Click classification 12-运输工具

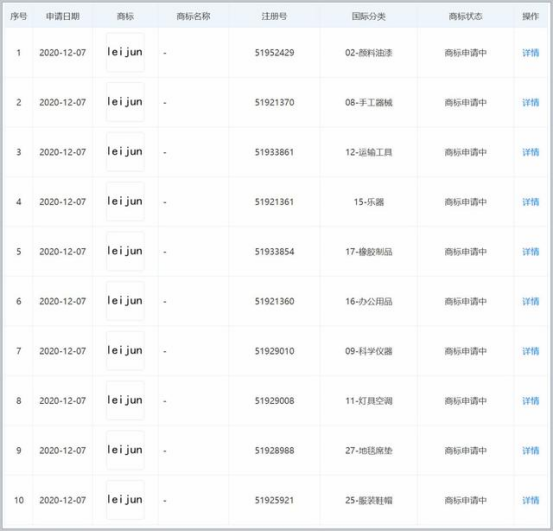point(369,152)
